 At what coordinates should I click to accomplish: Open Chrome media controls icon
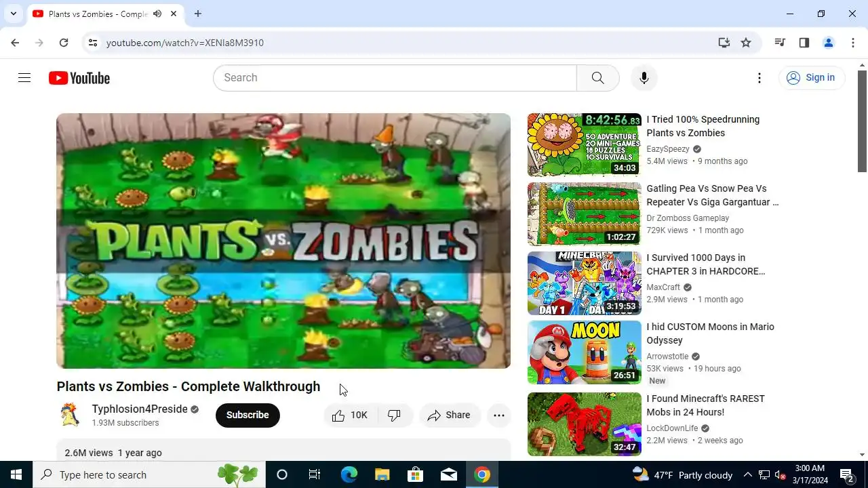tap(780, 43)
